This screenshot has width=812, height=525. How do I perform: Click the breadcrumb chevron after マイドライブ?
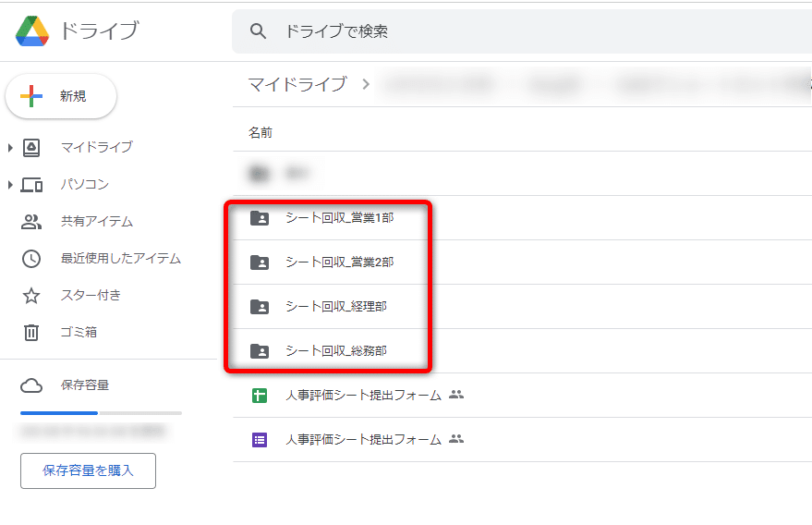pos(366,85)
